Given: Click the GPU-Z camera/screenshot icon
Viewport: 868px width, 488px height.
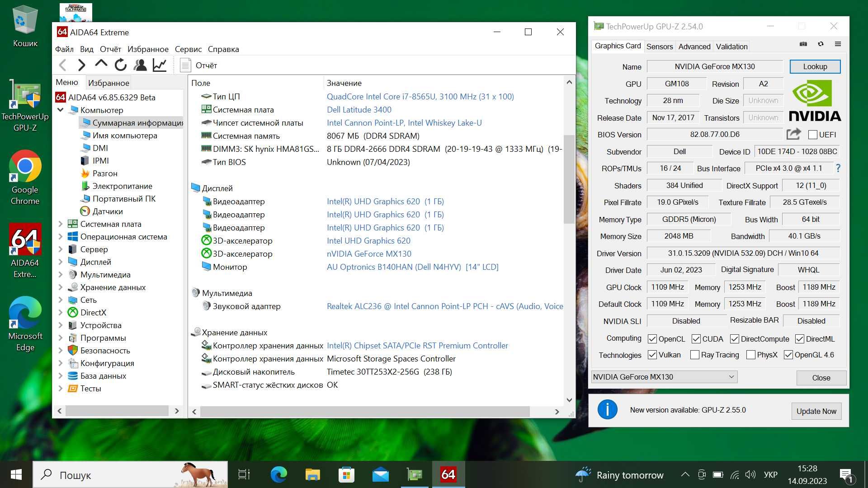Looking at the screenshot, I should tap(804, 44).
